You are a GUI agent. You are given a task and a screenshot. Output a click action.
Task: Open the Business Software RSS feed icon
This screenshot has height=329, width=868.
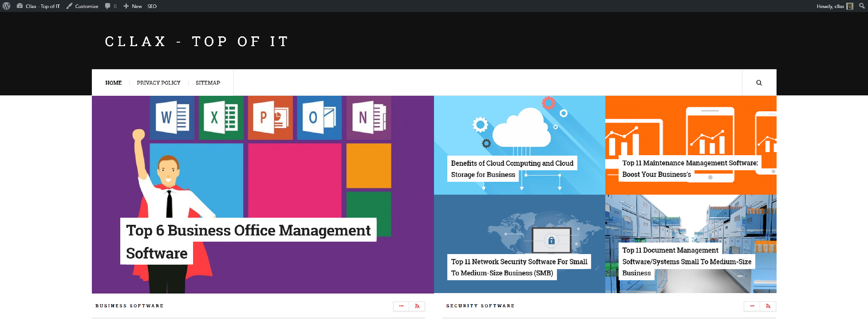pos(417,306)
